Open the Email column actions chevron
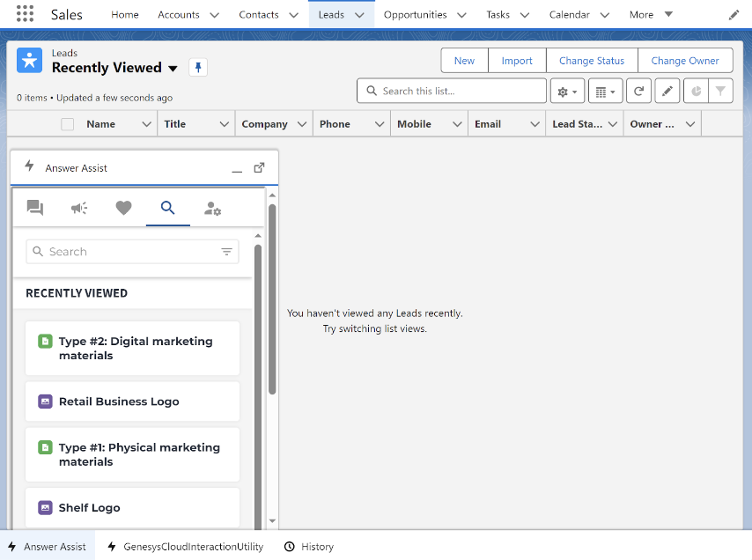 pyautogui.click(x=535, y=124)
